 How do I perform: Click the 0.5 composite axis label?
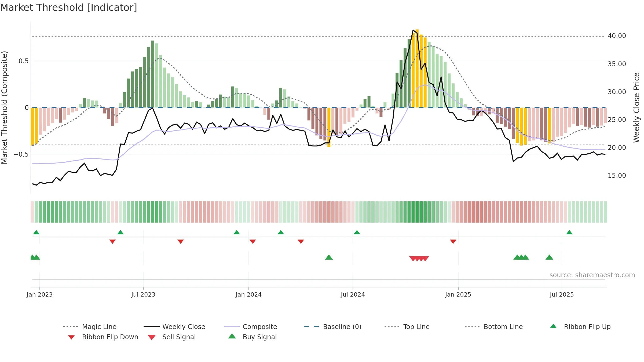pos(24,61)
